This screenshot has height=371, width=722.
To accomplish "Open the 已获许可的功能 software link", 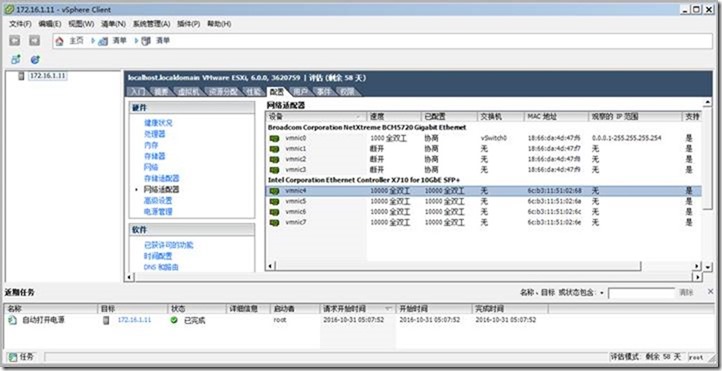I will point(169,245).
